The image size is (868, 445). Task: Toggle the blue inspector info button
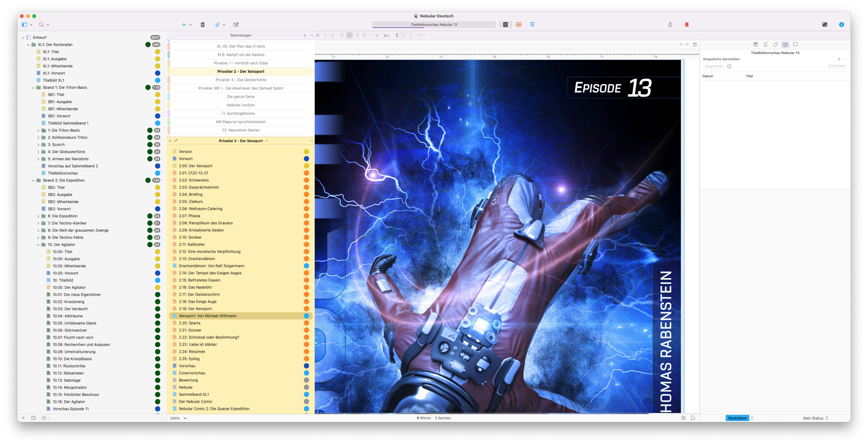coord(841,25)
